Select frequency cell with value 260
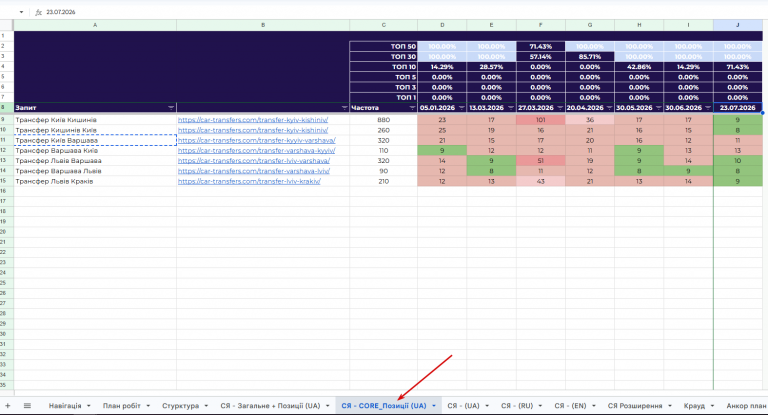 (384, 130)
